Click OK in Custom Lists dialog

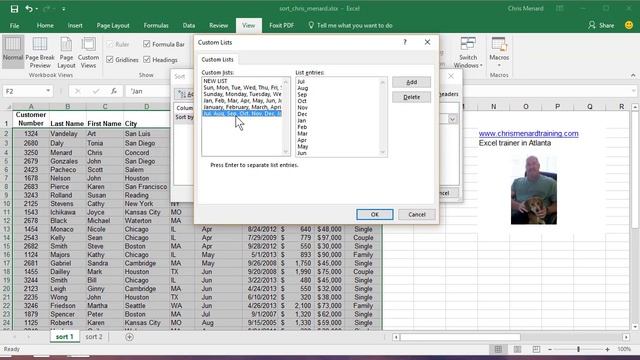click(375, 214)
